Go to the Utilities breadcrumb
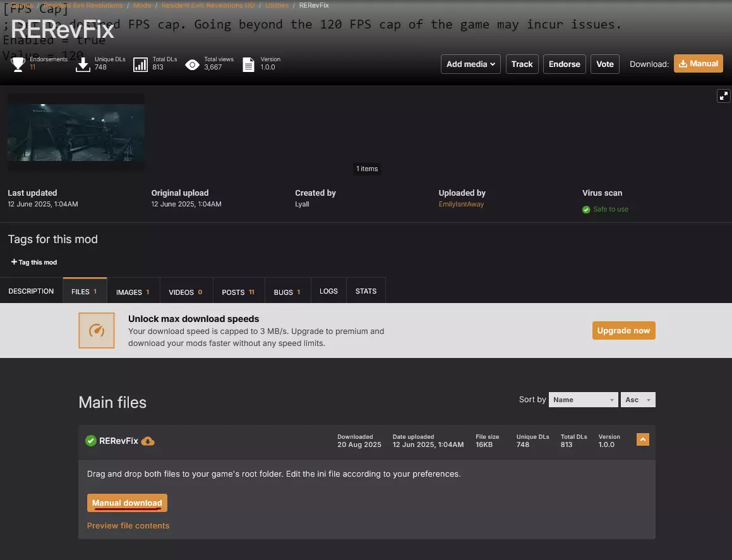732x560 pixels. click(x=277, y=5)
